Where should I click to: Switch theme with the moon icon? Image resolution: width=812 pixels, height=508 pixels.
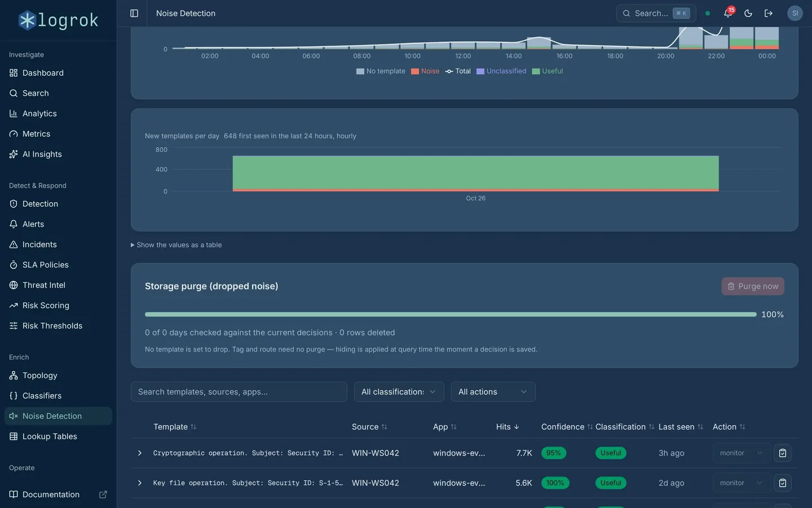[x=748, y=13]
